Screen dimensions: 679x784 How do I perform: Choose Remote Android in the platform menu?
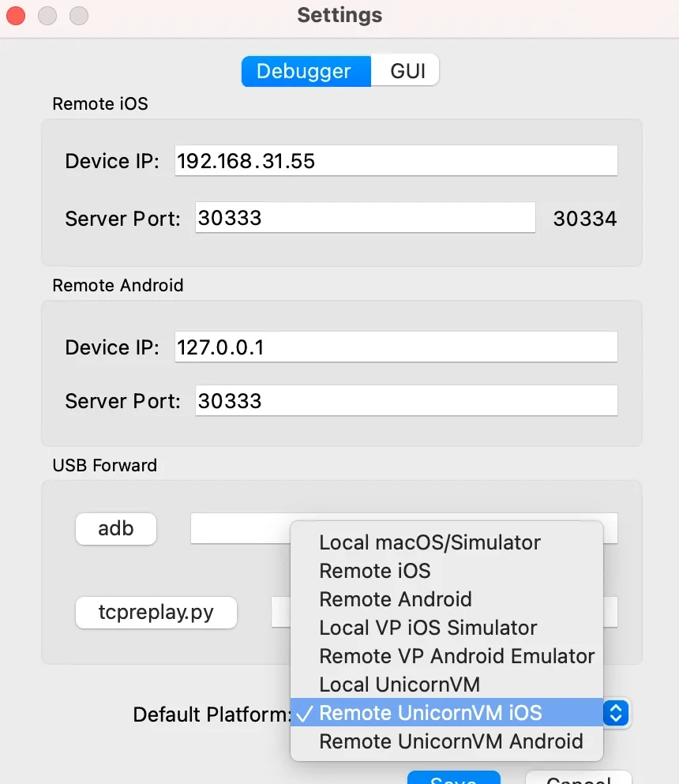447,599
